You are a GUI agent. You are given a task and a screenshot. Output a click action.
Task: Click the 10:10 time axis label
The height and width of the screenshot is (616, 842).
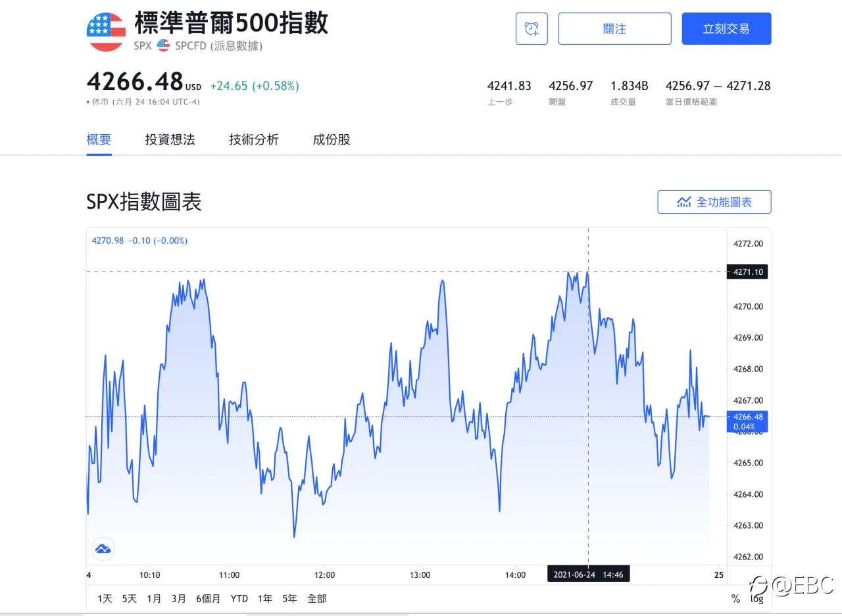tap(150, 575)
